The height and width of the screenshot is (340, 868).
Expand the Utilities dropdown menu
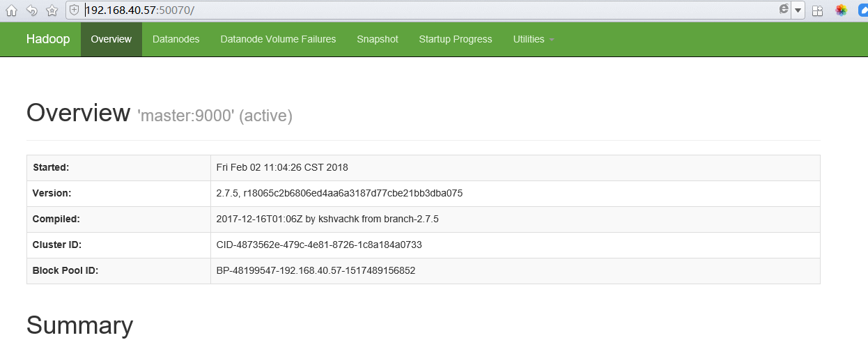(x=534, y=39)
